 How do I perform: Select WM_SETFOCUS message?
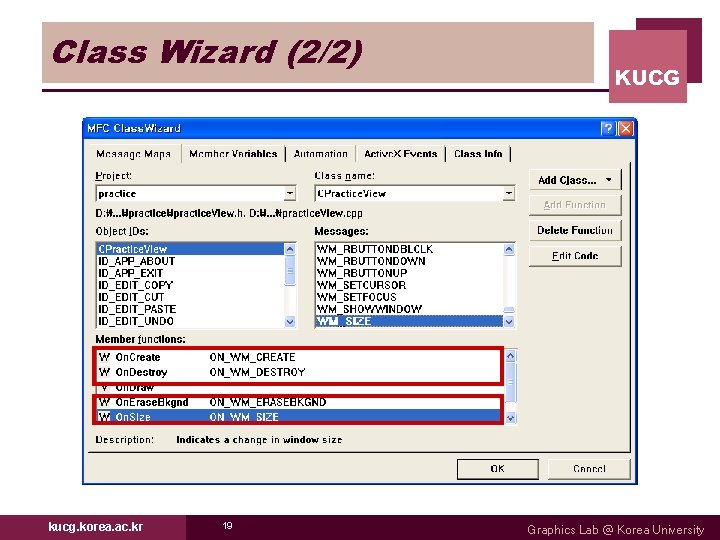click(409, 297)
